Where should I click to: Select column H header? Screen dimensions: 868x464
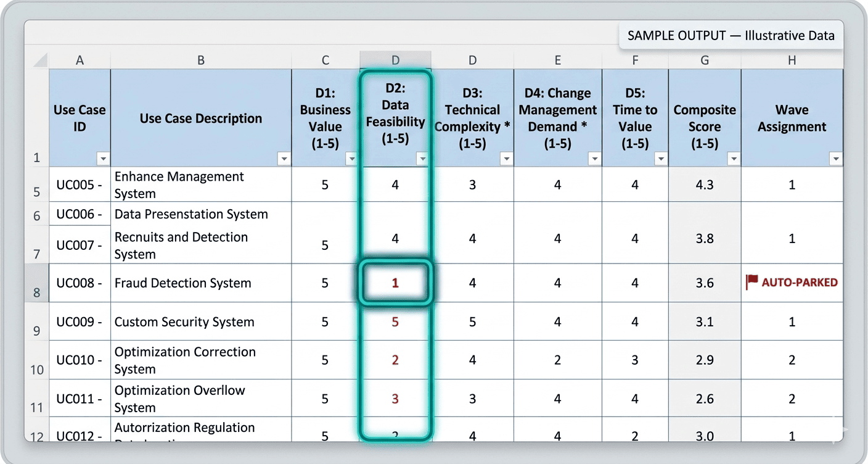[x=792, y=60]
